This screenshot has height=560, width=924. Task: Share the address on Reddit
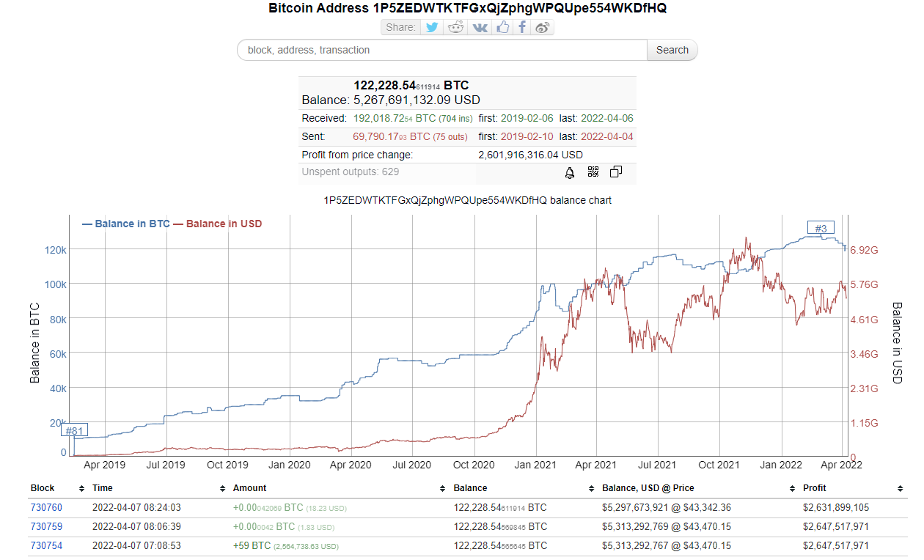pyautogui.click(x=455, y=27)
